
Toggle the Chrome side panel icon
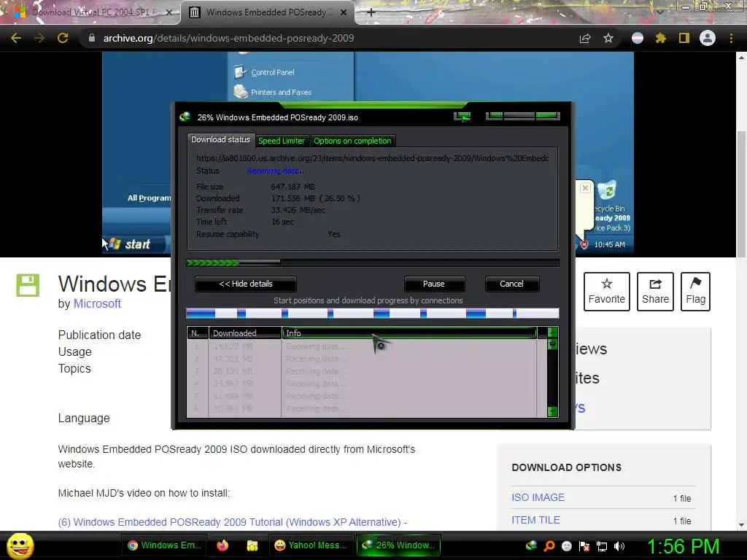tap(684, 38)
